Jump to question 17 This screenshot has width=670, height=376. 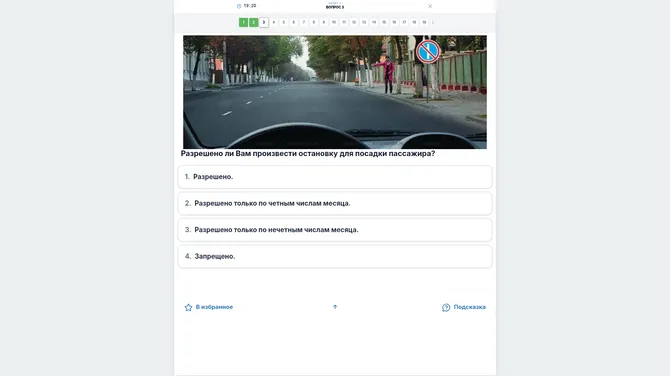[404, 22]
